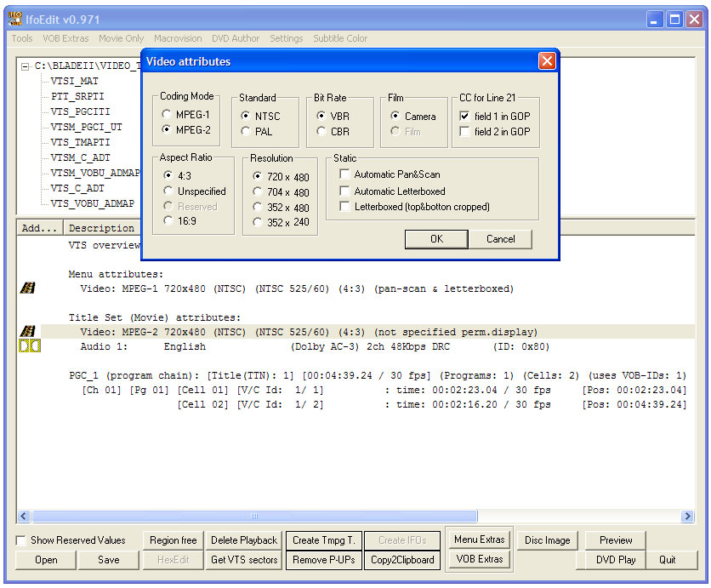
Task: Choose the NTSC standard
Action: [246, 116]
